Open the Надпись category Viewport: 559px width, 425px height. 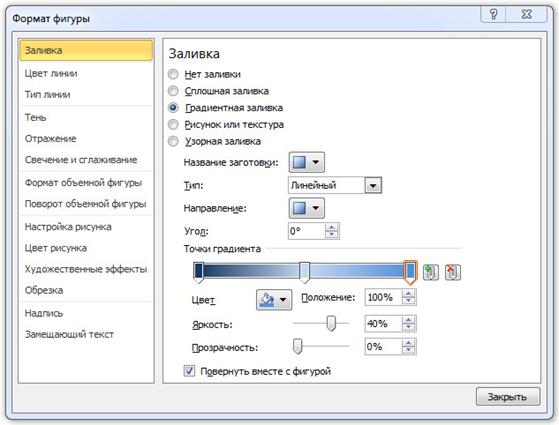pyautogui.click(x=86, y=313)
